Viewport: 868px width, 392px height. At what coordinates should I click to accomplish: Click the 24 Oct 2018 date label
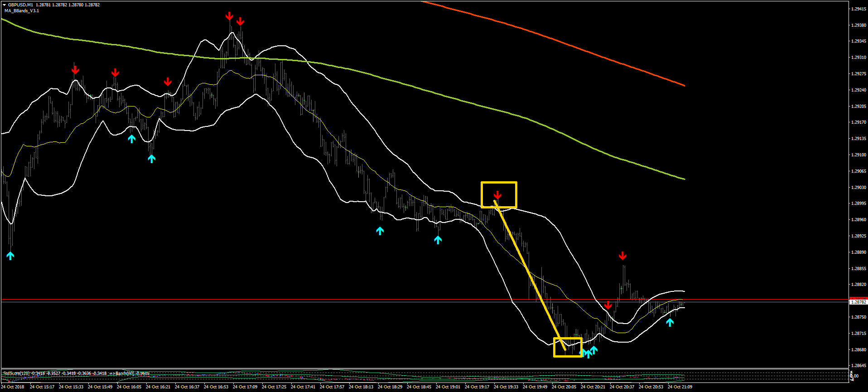(x=13, y=387)
